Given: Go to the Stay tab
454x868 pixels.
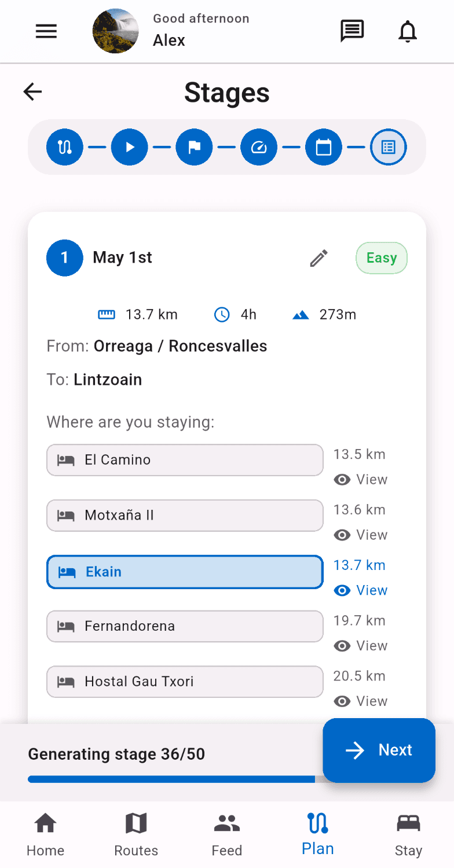Looking at the screenshot, I should pyautogui.click(x=408, y=834).
